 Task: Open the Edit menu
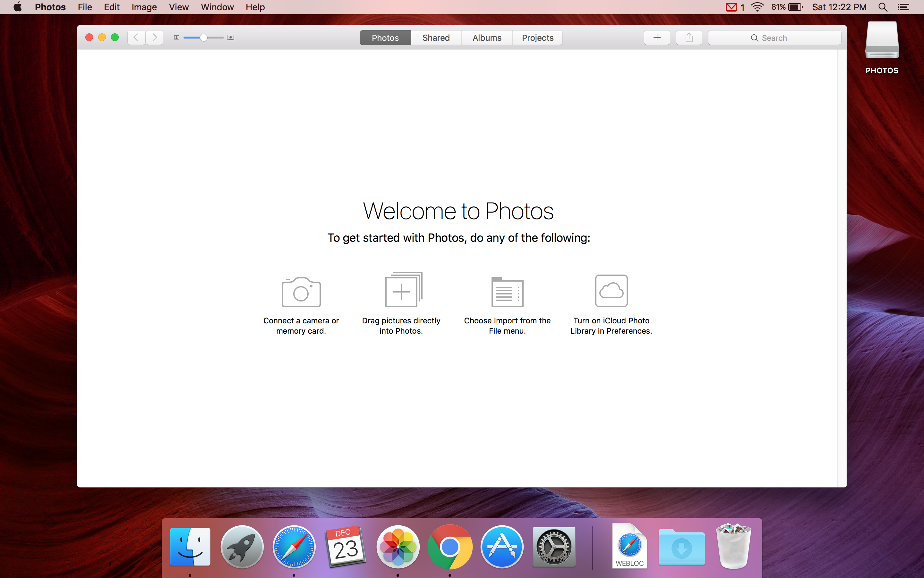click(112, 7)
